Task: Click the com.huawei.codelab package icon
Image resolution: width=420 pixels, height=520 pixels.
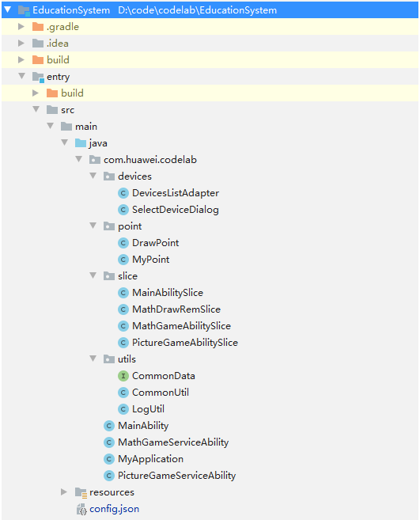Action: pos(95,160)
